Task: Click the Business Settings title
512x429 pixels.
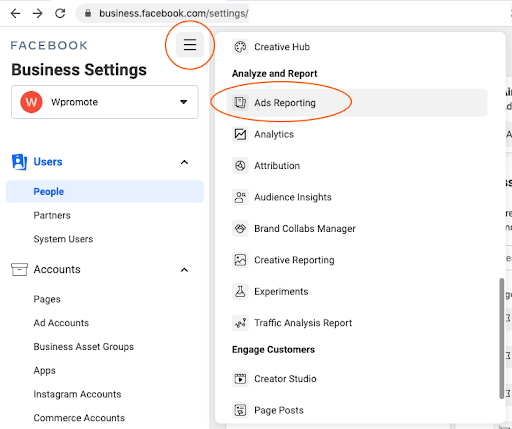Action: pos(79,70)
